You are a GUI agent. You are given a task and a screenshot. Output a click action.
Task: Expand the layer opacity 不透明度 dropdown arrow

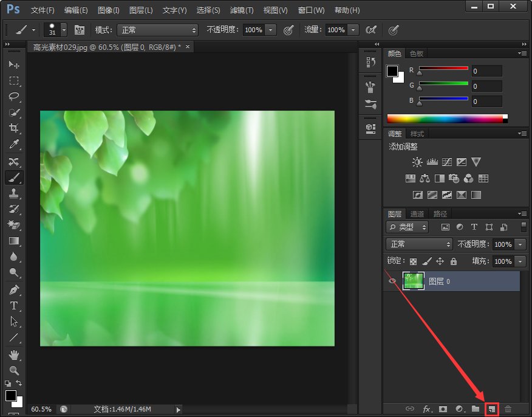coord(520,244)
